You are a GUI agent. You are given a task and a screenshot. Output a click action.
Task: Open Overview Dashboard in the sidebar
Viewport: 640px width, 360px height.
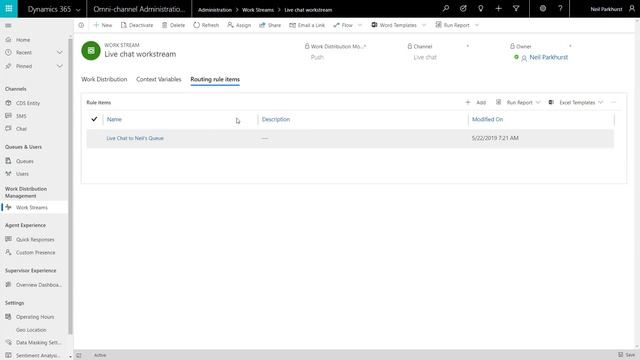click(x=38, y=285)
